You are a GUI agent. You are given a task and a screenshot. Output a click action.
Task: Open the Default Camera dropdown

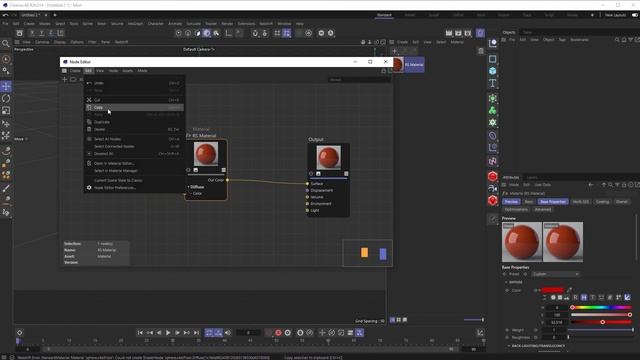coord(199,49)
